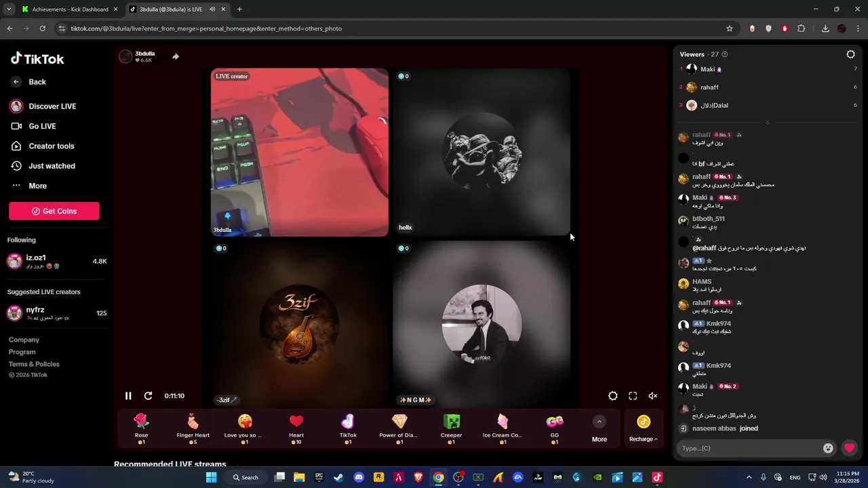Pause the live stream playback
This screenshot has height=488, width=868.
pos(128,396)
